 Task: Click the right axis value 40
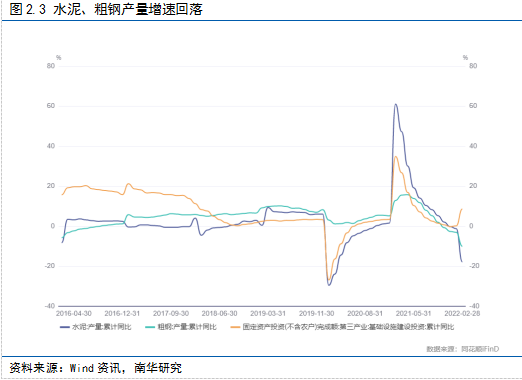tap(473, 146)
